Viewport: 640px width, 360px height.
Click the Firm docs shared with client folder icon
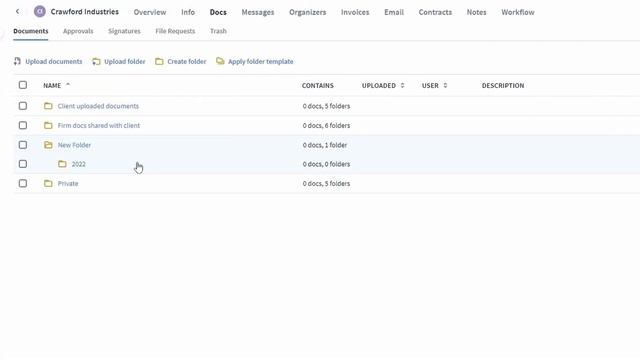click(x=48, y=125)
